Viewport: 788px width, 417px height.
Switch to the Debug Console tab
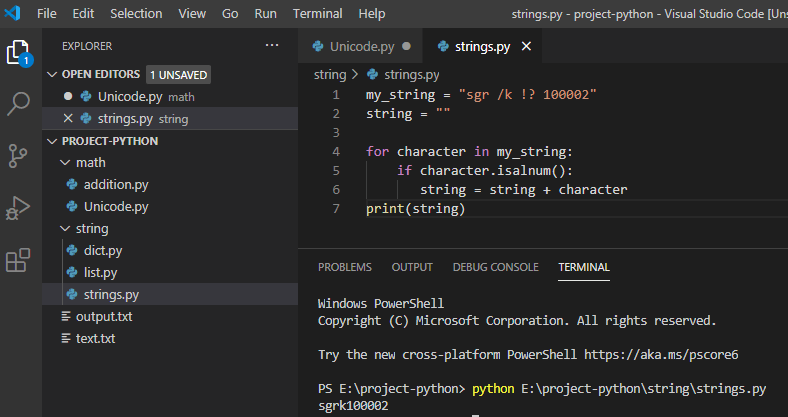pos(496,267)
